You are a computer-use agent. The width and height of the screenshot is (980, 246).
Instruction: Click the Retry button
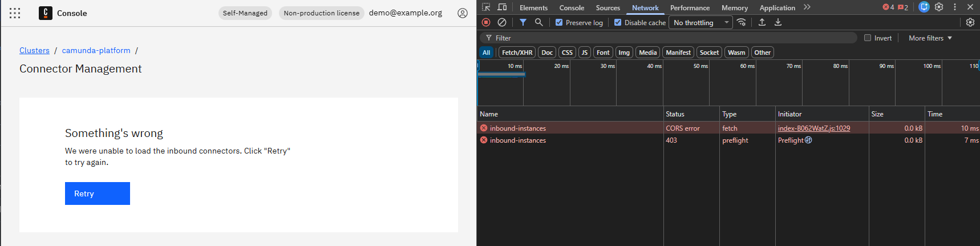point(98,193)
